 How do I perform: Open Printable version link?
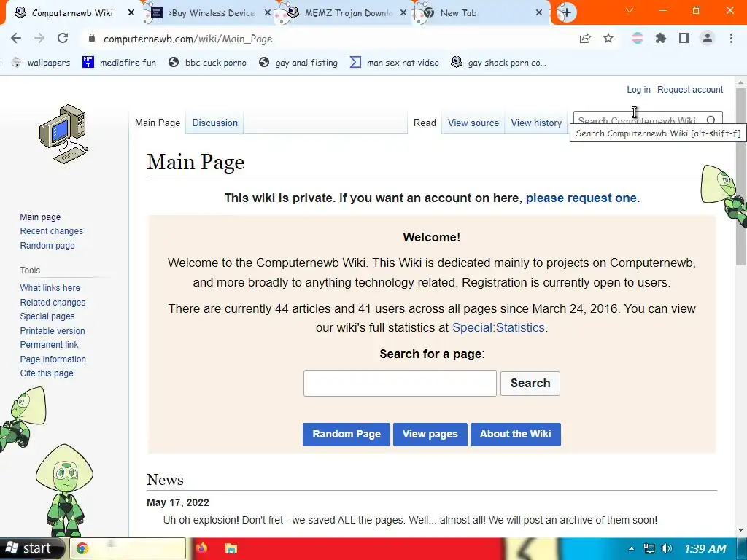tap(53, 331)
